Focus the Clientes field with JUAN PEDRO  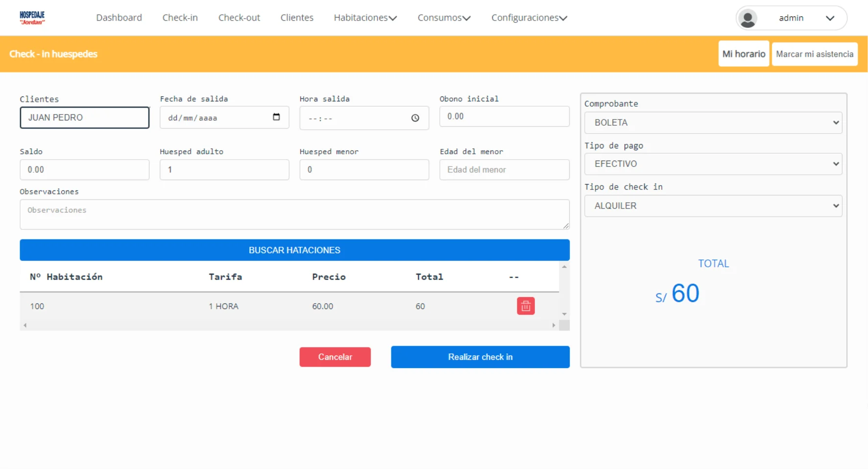coord(85,117)
